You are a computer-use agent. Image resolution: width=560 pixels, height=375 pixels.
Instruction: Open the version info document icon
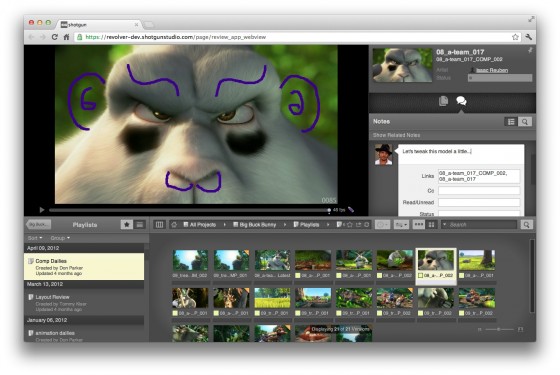pos(443,101)
